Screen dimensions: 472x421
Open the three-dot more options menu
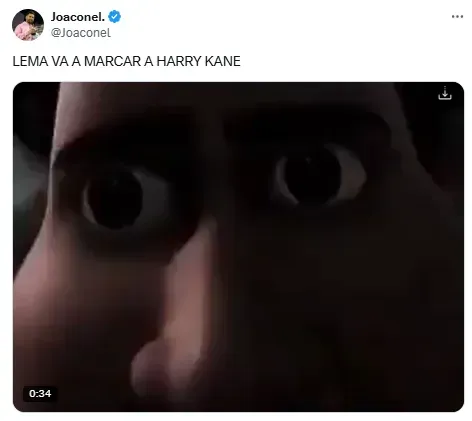click(x=457, y=16)
